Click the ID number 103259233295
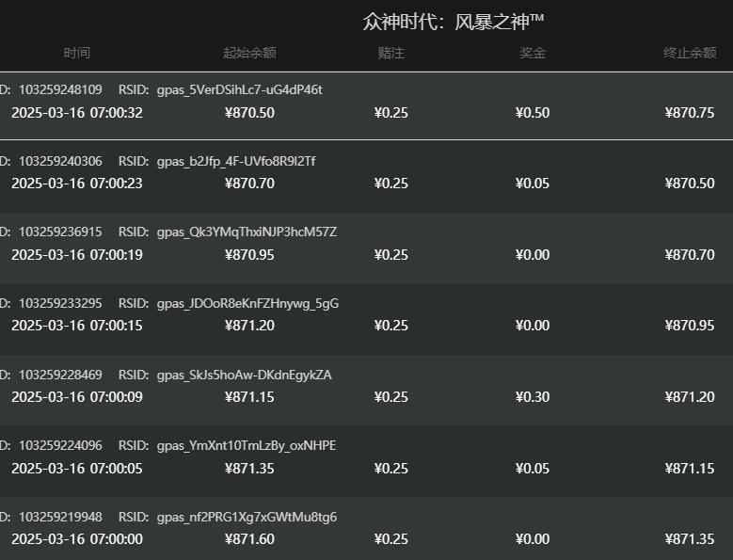The image size is (733, 560). tap(60, 303)
